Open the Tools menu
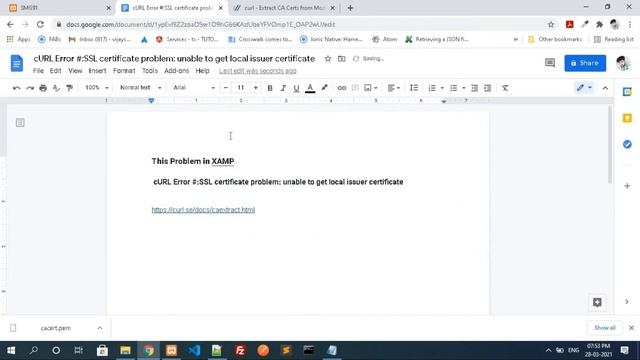Screen dimensions: 640x360 coord(150,71)
